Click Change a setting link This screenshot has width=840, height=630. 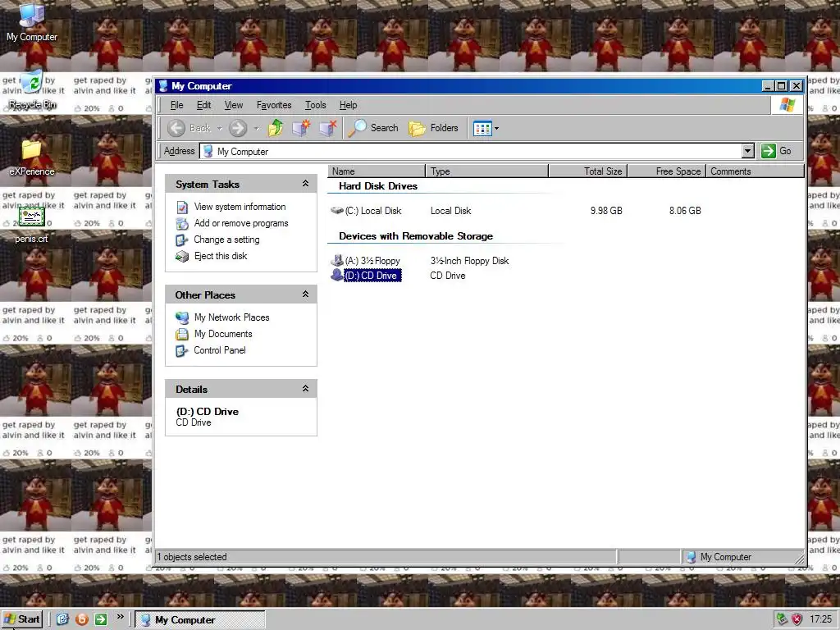226,240
